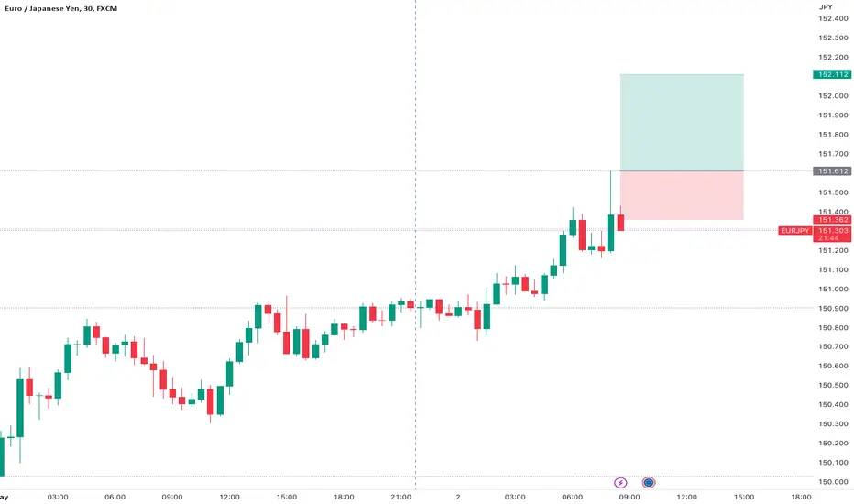Click the purple lightning bolt event icon
The width and height of the screenshot is (854, 504).
pyautogui.click(x=619, y=482)
